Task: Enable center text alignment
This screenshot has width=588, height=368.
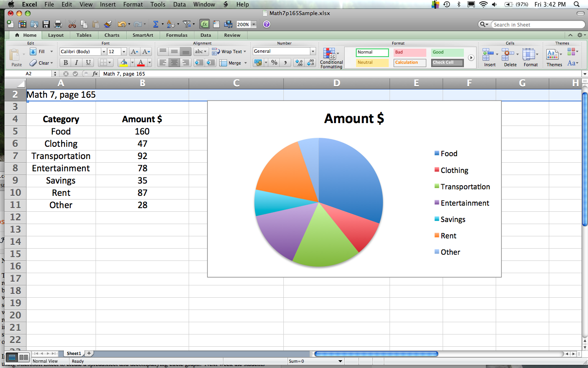Action: [174, 63]
